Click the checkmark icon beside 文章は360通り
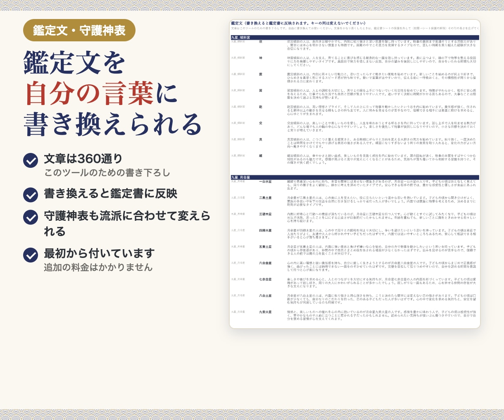The height and width of the screenshot is (420, 504). click(x=31, y=160)
